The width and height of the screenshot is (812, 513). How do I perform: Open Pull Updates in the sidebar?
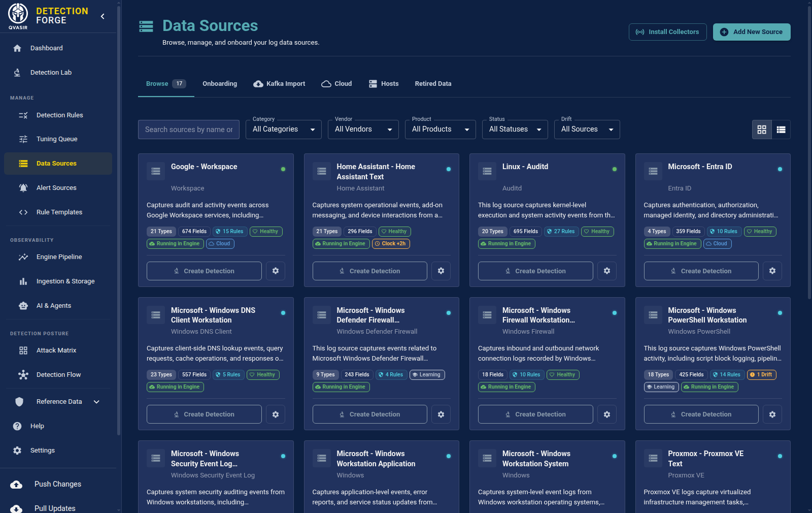(55, 508)
